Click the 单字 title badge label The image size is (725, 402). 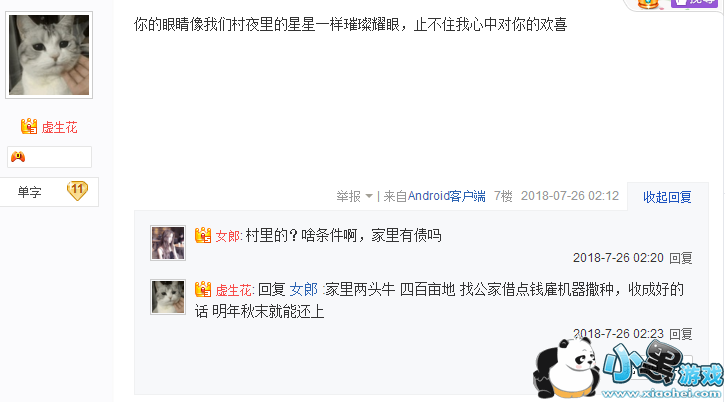click(x=30, y=192)
